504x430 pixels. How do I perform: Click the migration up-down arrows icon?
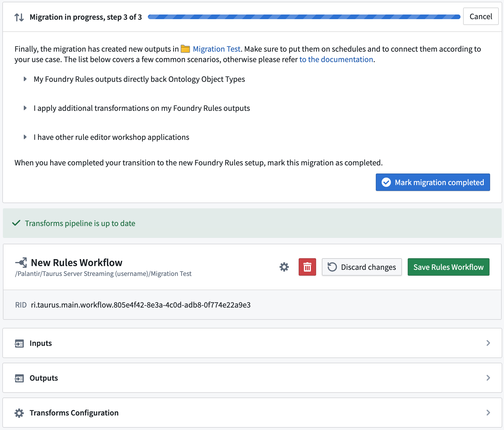[19, 17]
